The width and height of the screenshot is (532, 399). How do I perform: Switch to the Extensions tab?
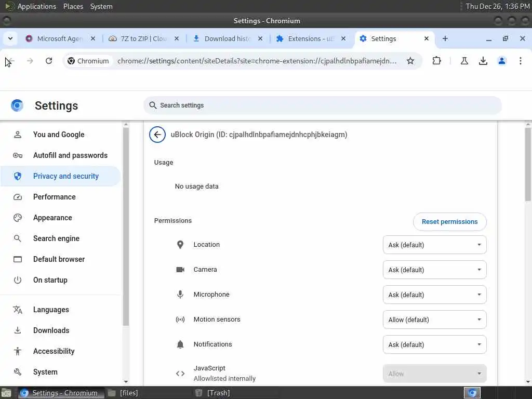311,38
